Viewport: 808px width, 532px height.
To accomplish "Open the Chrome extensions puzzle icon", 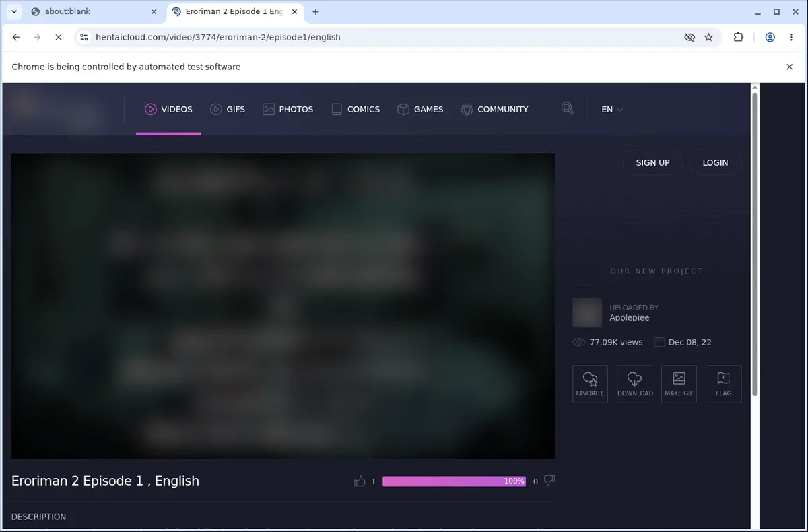I will pos(739,37).
